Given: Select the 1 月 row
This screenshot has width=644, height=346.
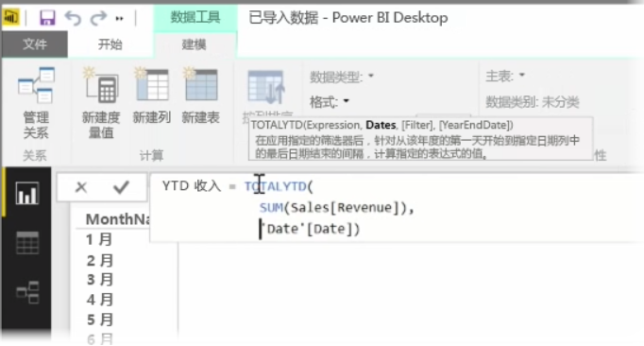Looking at the screenshot, I should click(99, 239).
